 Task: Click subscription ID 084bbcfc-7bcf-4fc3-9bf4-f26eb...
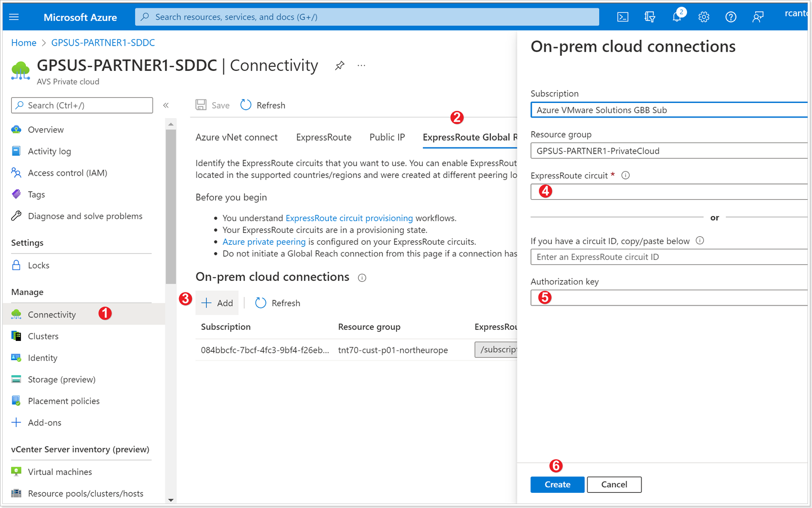265,350
